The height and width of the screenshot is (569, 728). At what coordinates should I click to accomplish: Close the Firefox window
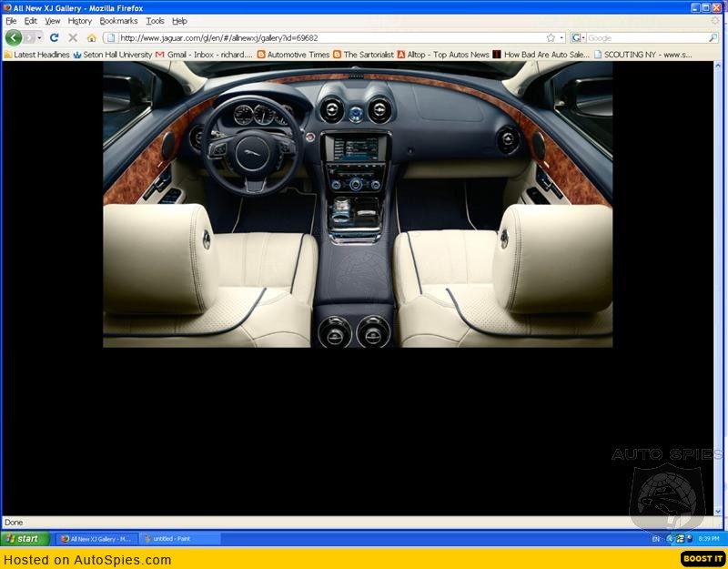717,8
